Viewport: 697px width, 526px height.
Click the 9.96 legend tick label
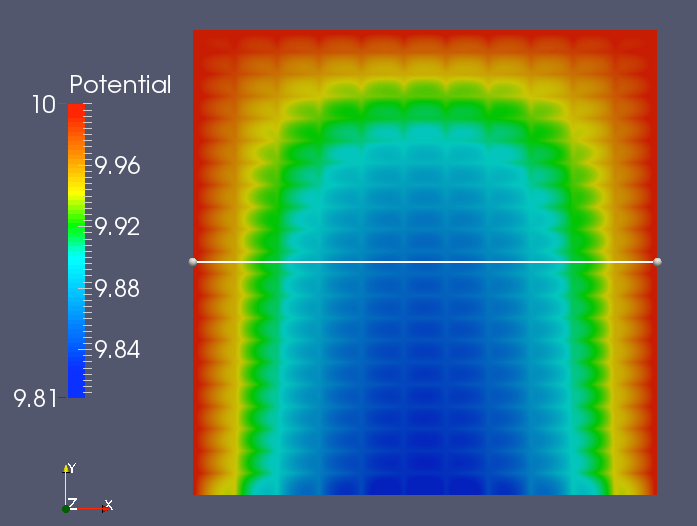[117, 166]
